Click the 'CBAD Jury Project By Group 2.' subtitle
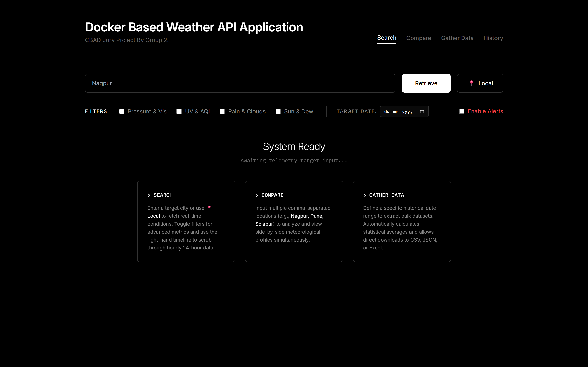 point(127,40)
